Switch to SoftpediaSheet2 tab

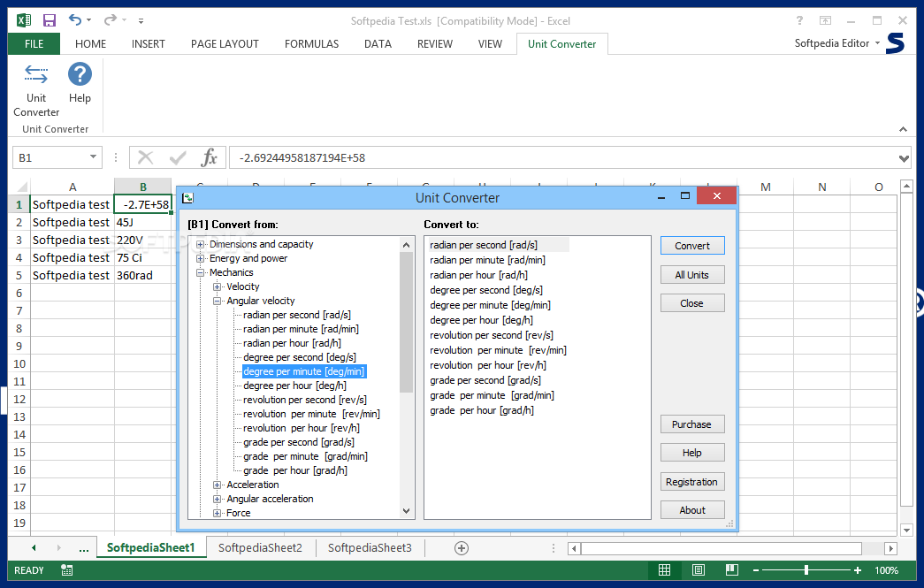click(260, 548)
